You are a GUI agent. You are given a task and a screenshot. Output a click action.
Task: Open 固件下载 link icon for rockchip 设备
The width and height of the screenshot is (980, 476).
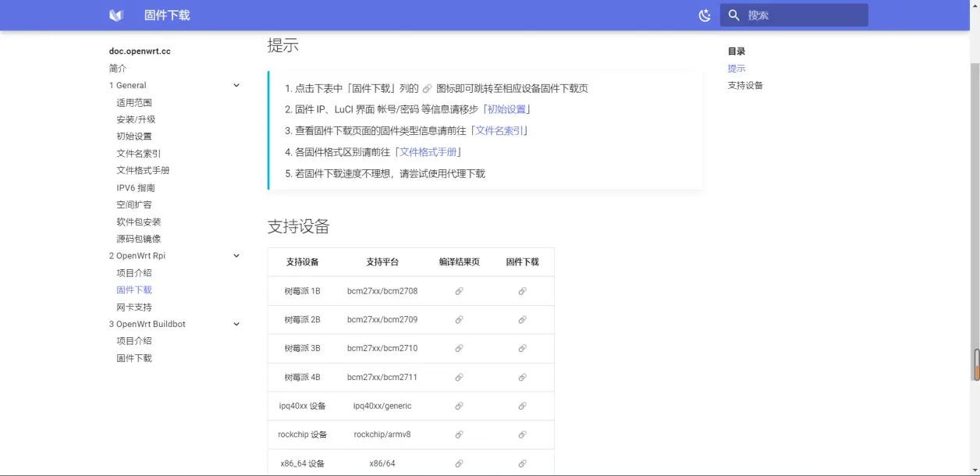click(522, 435)
